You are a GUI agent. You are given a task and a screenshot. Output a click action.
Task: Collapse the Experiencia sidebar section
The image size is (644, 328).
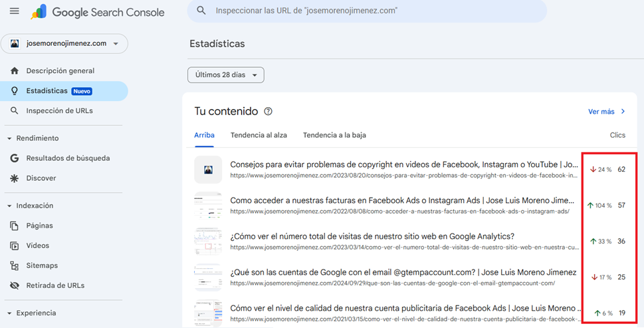tap(9, 313)
